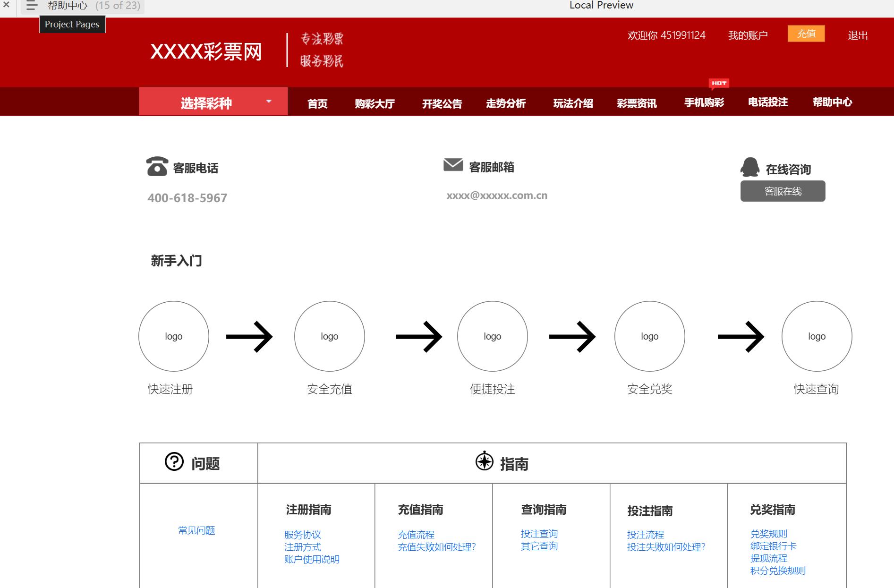Click the 兑奖指南 column heading
Screen dimensions: 894x588
[773, 510]
